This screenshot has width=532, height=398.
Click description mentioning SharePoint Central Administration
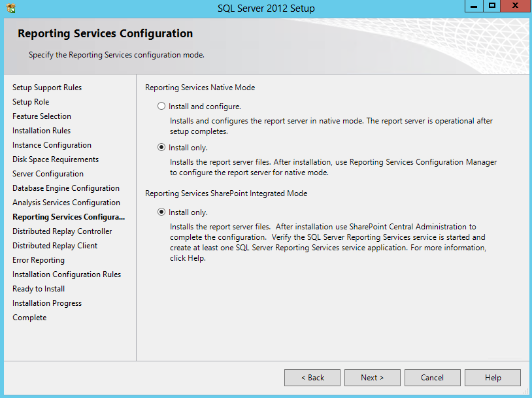[x=328, y=242]
